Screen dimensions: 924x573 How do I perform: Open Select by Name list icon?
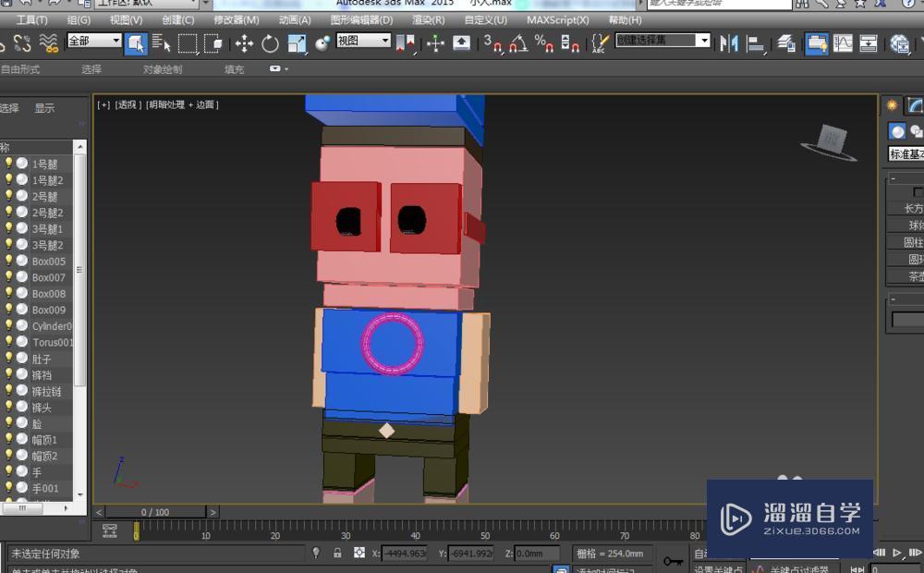(162, 43)
